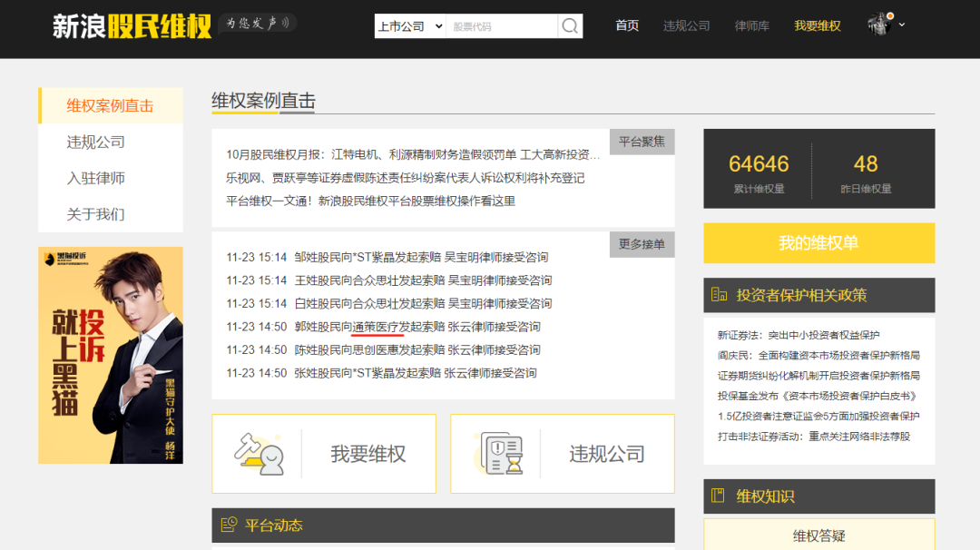980x550 pixels.
Task: Open 证券期货纠纷化解机制 policy link
Action: tap(818, 376)
